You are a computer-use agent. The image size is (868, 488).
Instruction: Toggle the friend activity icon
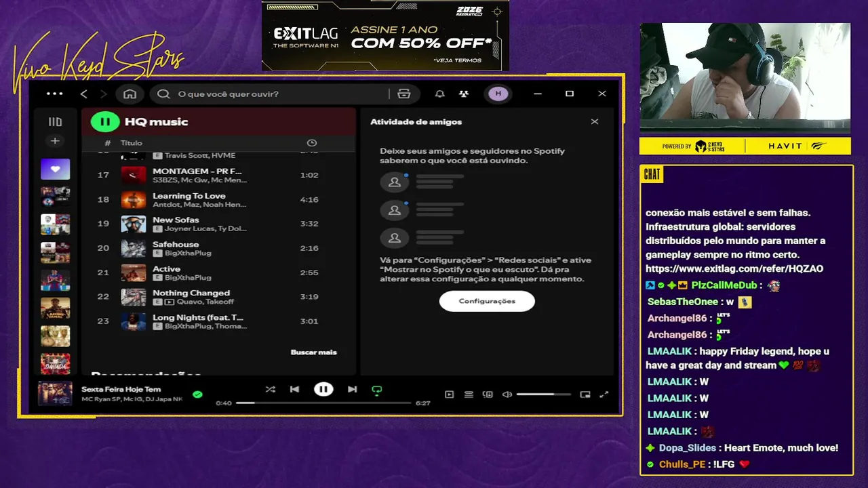point(463,94)
